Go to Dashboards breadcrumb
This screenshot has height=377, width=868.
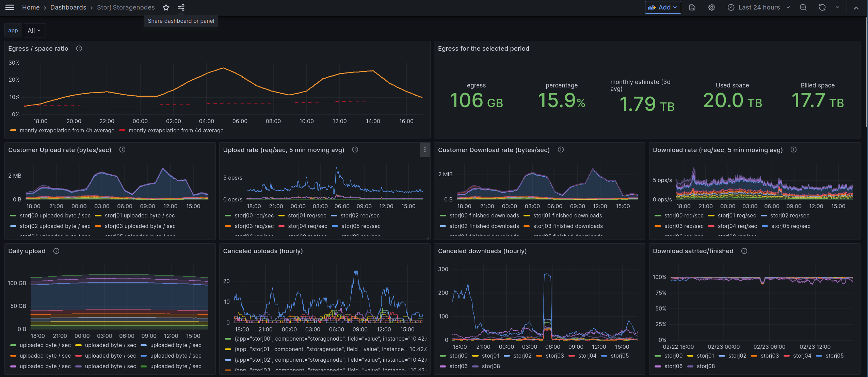[x=68, y=7]
